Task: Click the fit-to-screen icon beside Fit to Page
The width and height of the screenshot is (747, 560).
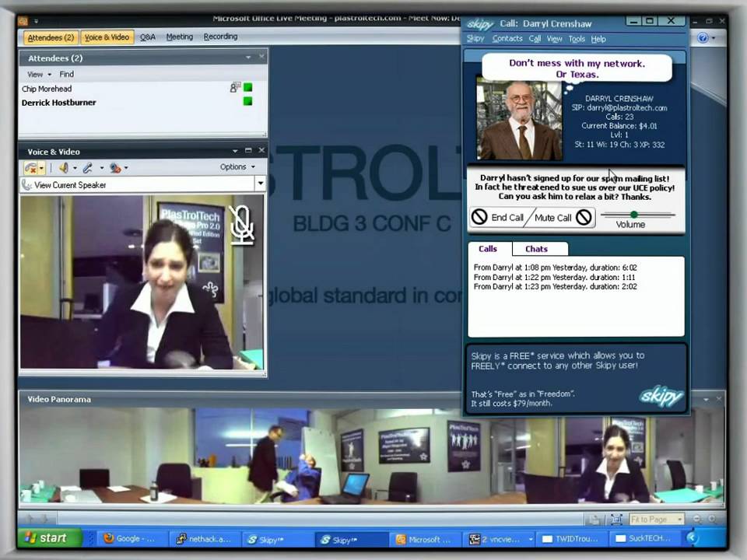Action: click(x=616, y=519)
